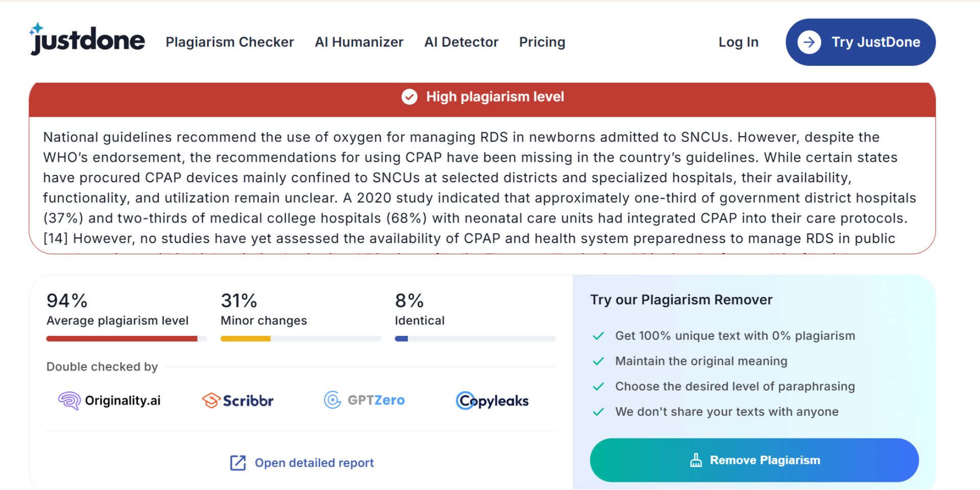Click the Log In link

(738, 42)
